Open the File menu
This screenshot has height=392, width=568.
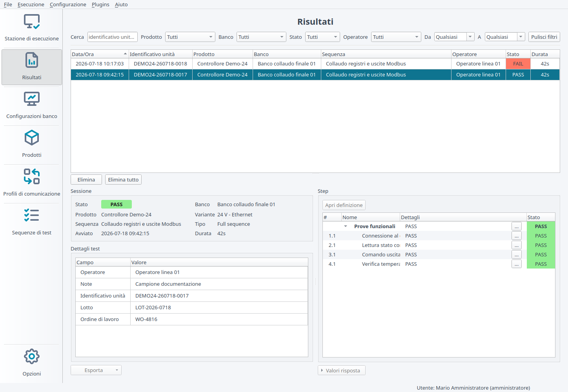tap(8, 4)
